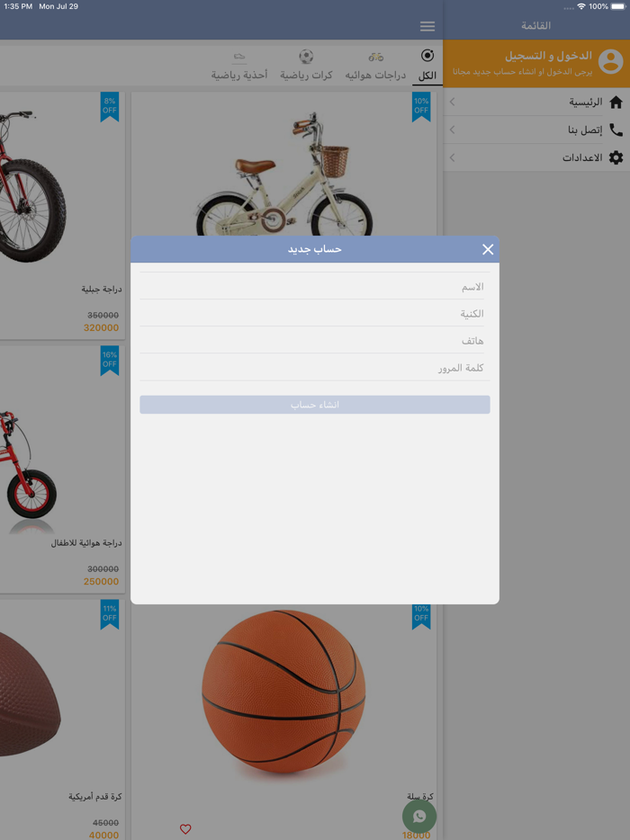The height and width of the screenshot is (840, 630).
Task: Switch to دراجات هوائيه category tab
Action: pyautogui.click(x=375, y=66)
